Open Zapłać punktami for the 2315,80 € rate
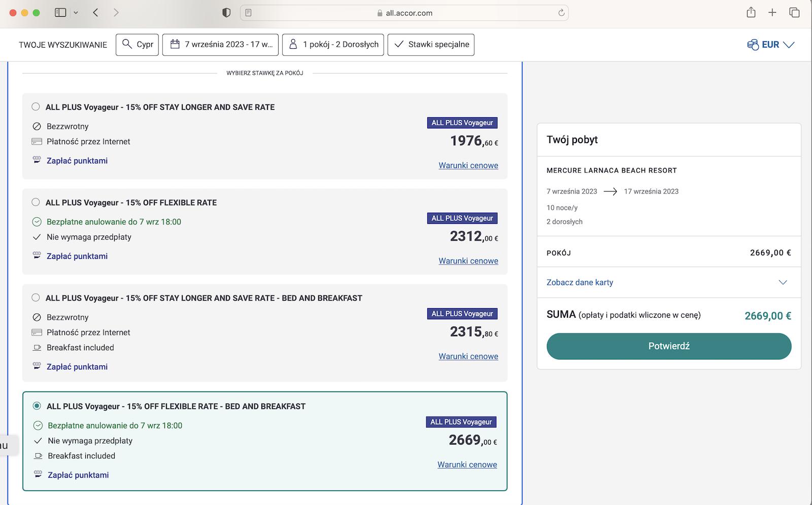 point(77,367)
